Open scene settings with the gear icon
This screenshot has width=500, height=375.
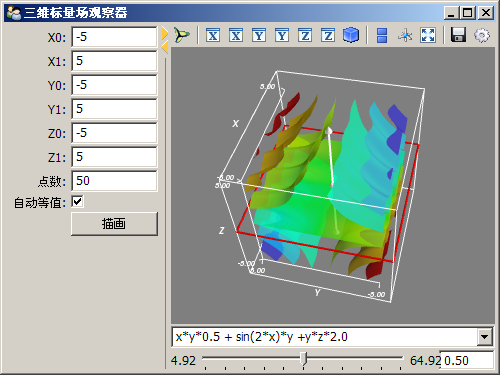click(482, 35)
